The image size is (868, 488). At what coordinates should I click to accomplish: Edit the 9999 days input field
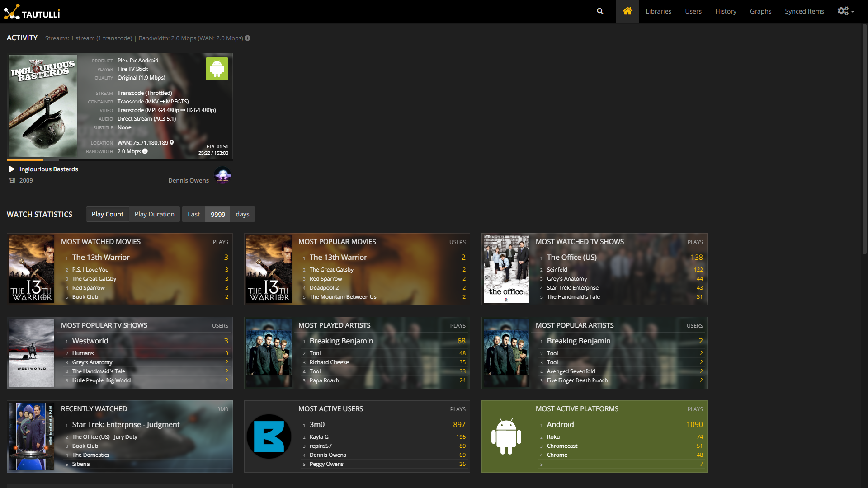pyautogui.click(x=217, y=214)
